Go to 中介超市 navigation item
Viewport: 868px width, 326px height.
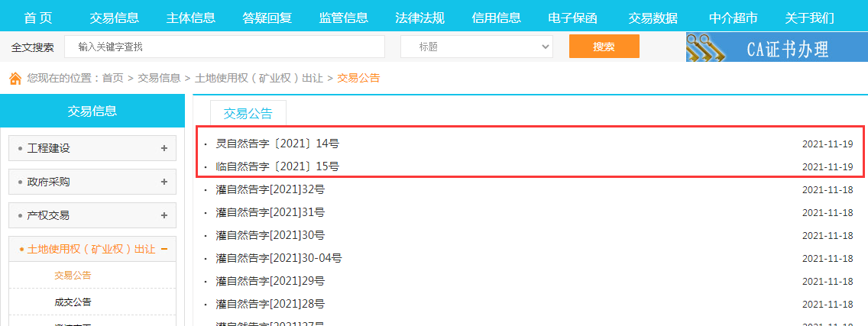click(x=733, y=18)
